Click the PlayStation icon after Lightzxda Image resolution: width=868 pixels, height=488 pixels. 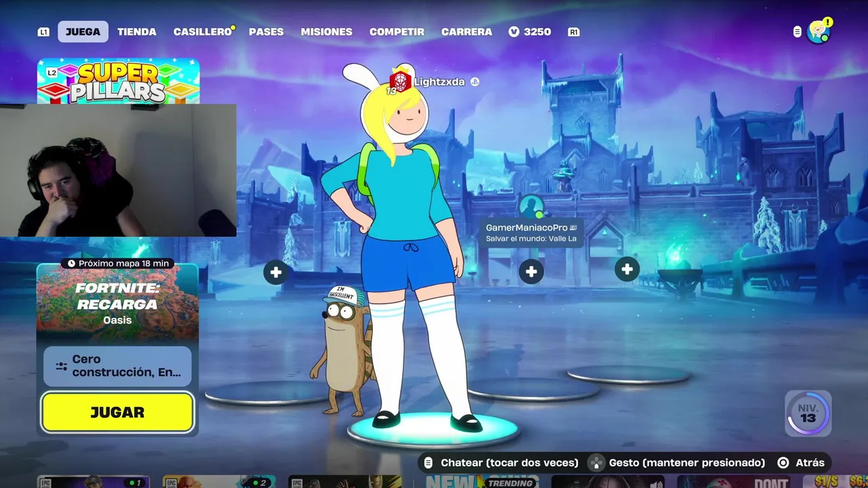(475, 82)
